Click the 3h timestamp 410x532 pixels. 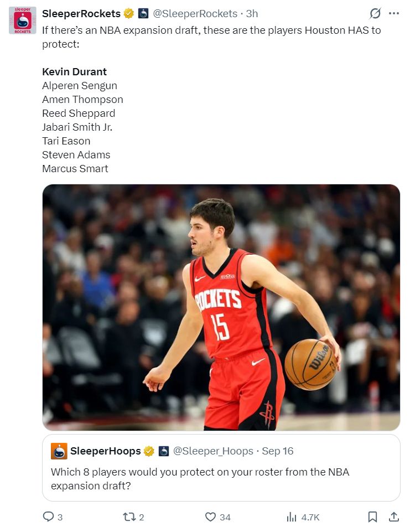point(252,14)
